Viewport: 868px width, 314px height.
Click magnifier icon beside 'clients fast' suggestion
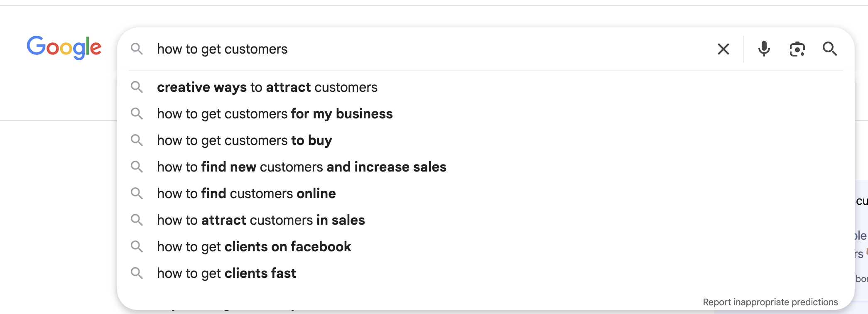tap(137, 273)
